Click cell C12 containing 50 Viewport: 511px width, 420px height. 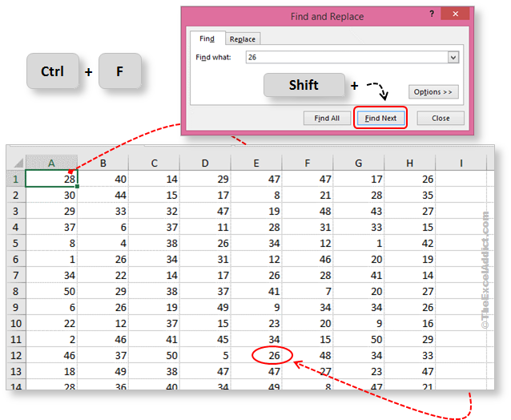(x=154, y=355)
